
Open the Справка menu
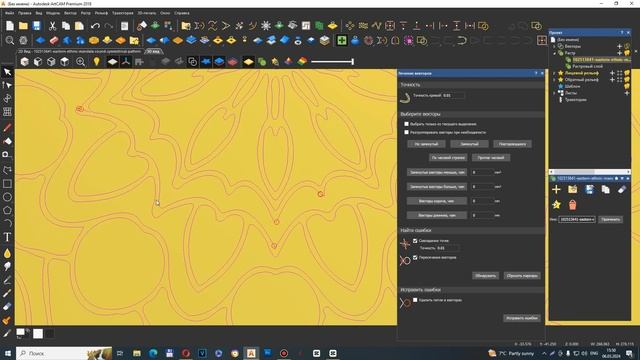(x=182, y=13)
